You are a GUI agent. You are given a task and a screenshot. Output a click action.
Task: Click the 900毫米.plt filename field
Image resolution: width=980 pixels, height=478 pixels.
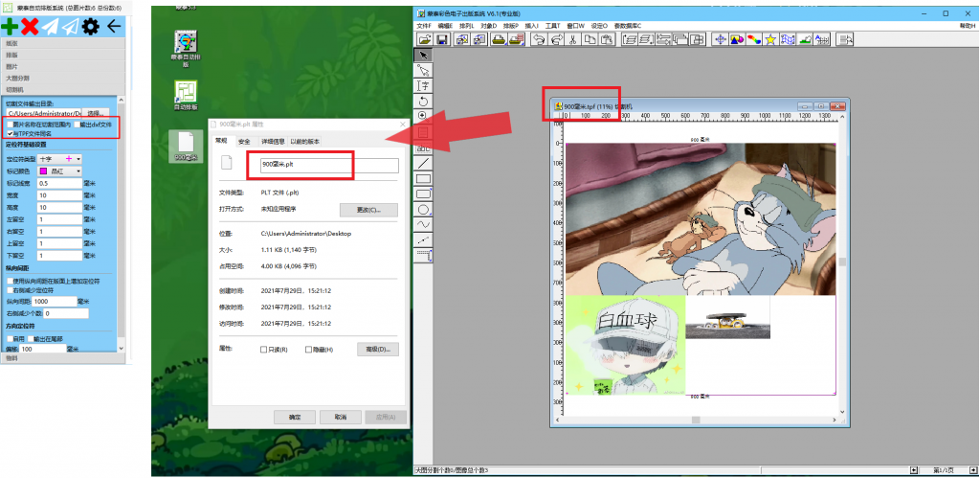tap(329, 165)
